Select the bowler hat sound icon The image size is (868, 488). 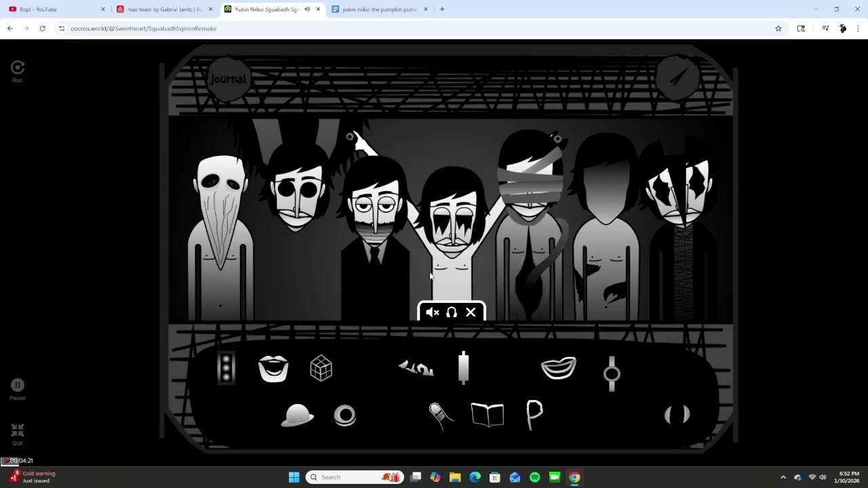[x=298, y=415]
